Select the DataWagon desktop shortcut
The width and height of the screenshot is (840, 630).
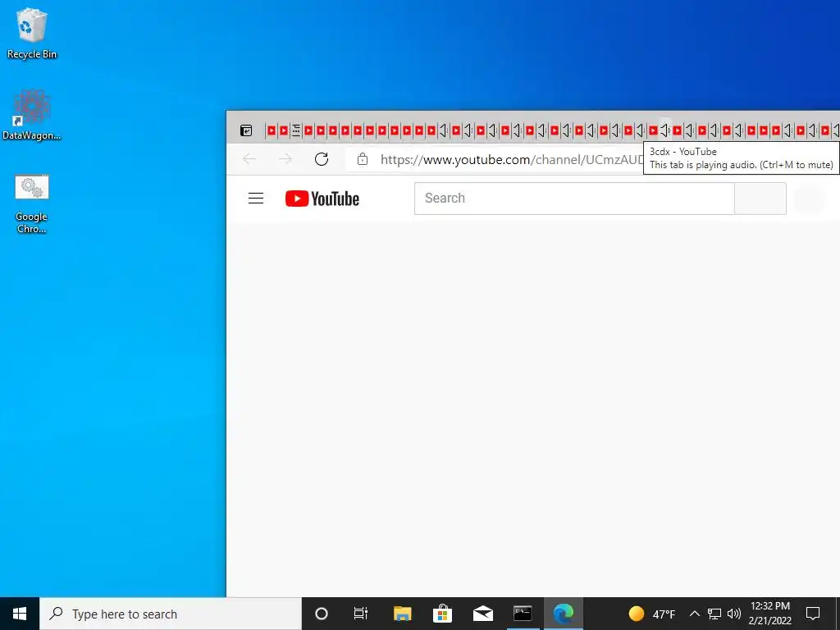[x=32, y=115]
